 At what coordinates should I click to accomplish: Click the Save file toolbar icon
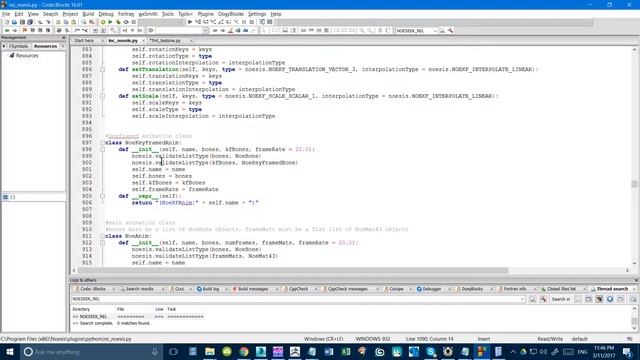[x=22, y=22]
